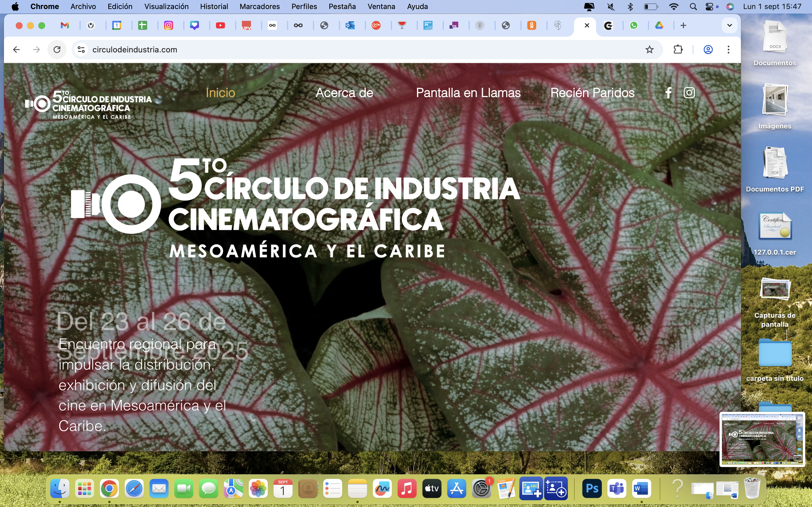Switch to the WhatsApp tab

[x=634, y=25]
